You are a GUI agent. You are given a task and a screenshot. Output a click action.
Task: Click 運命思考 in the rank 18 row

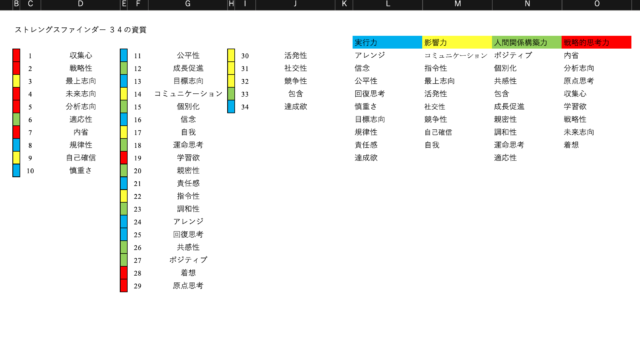188,145
